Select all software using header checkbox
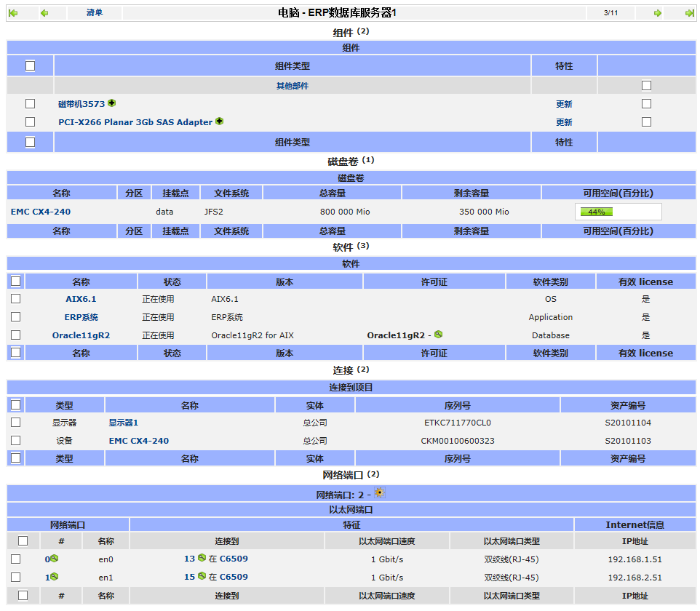The width and height of the screenshot is (700, 611). coord(16,281)
